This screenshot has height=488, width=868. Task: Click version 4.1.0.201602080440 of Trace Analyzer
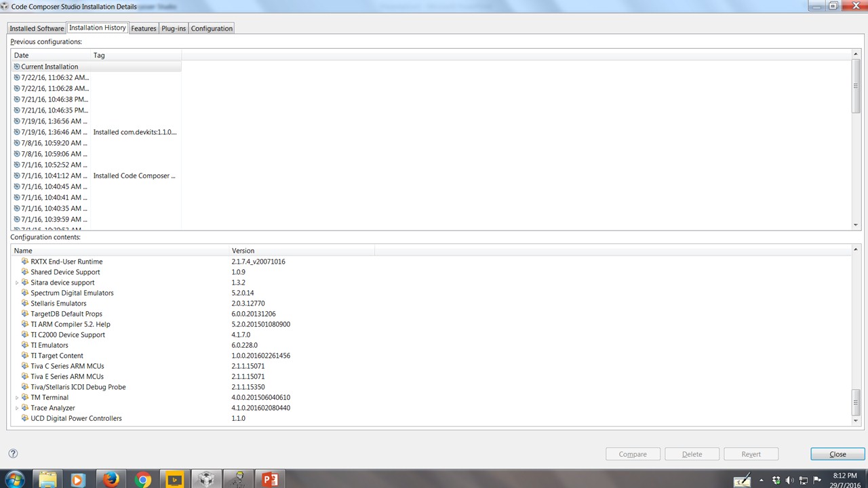click(260, 408)
